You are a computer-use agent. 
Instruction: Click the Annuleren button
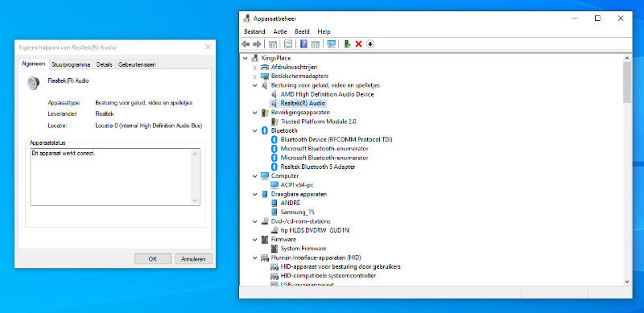(193, 259)
